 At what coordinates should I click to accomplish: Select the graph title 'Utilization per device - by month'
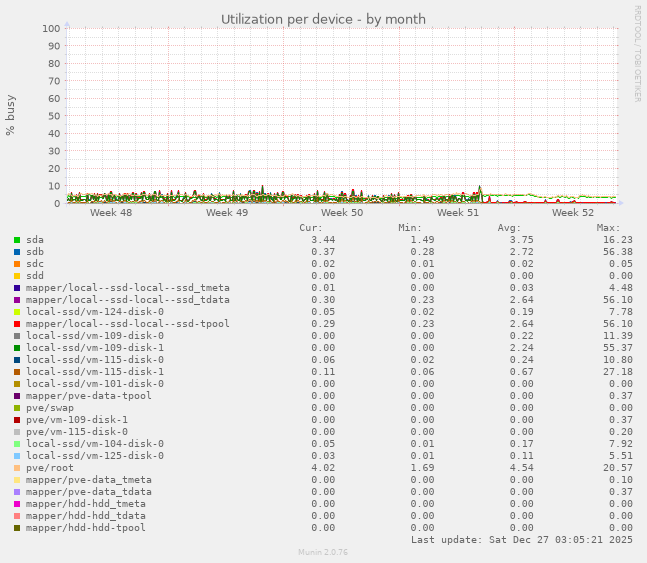point(323,19)
